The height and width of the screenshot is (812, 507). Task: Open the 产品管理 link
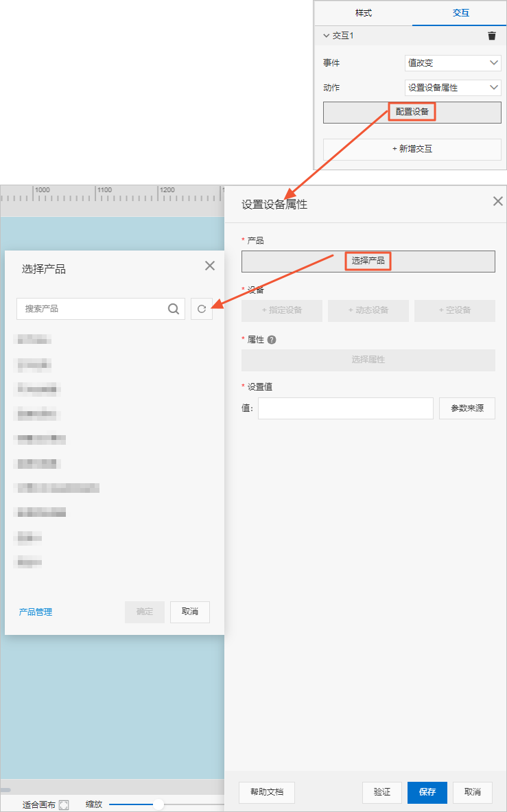click(x=36, y=612)
